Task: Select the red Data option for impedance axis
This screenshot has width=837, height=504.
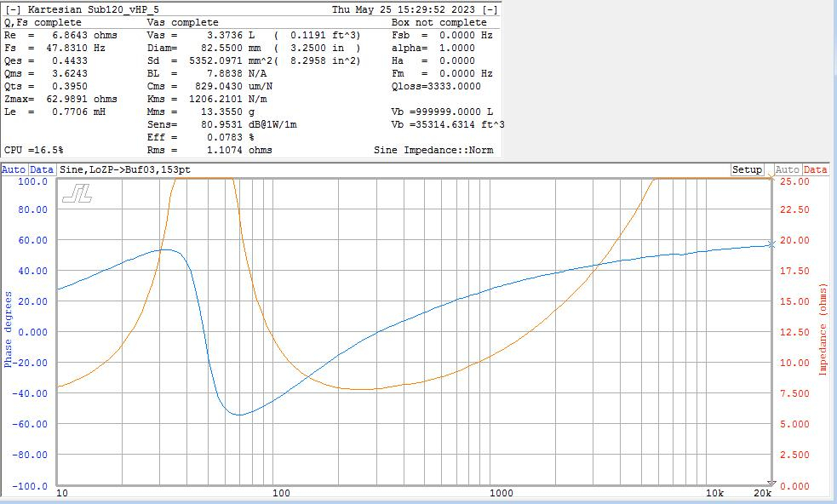Action: (816, 170)
